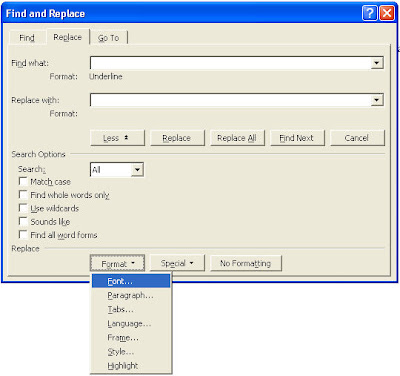
Task: Click the Find Next button
Action: [297, 138]
